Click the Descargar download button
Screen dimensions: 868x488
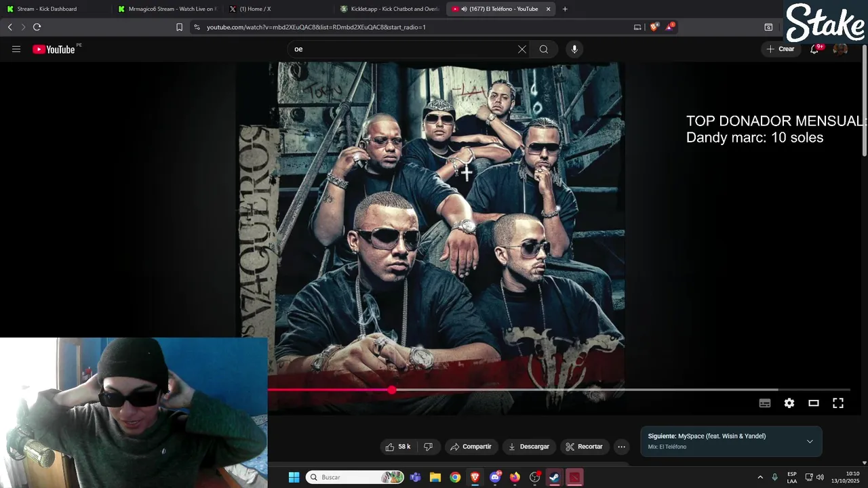529,447
